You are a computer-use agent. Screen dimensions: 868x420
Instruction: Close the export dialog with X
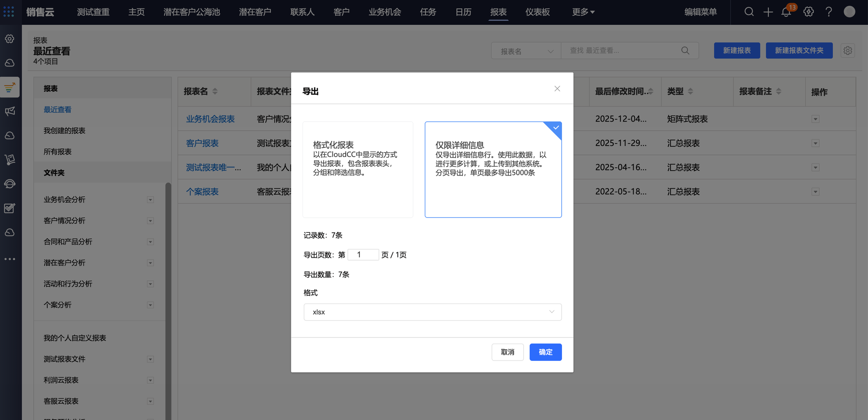click(557, 89)
